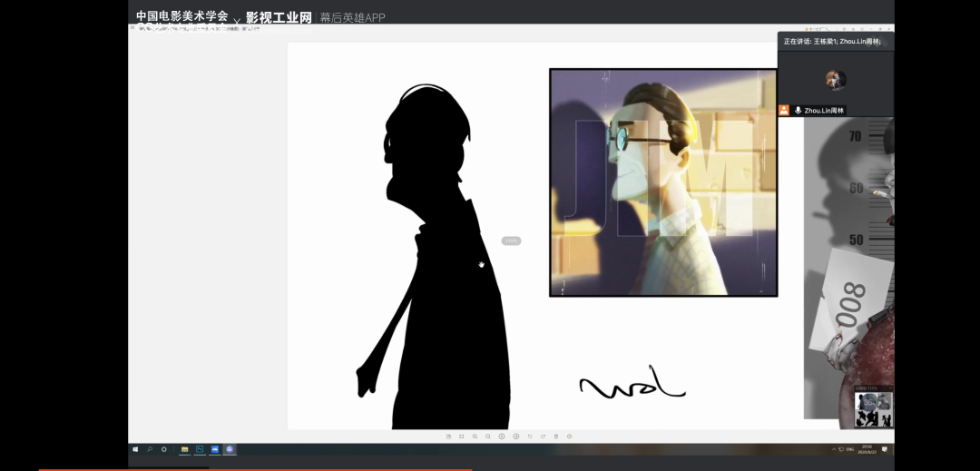
Task: Open Windows taskbar search
Action: pos(150,449)
